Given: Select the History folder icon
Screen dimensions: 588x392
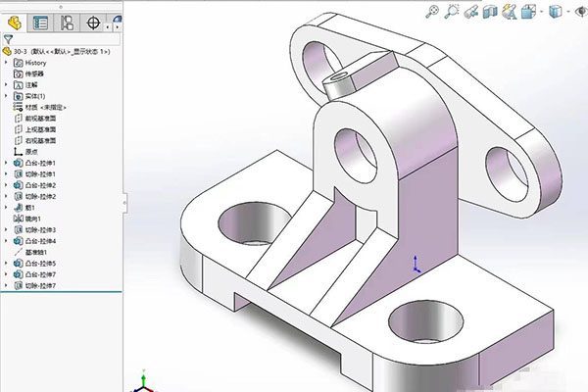Looking at the screenshot, I should [19, 63].
